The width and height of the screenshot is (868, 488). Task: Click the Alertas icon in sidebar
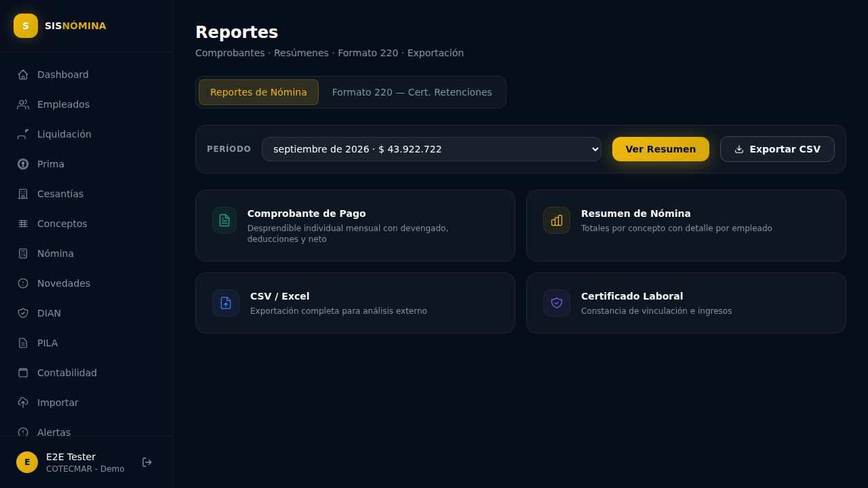point(23,432)
